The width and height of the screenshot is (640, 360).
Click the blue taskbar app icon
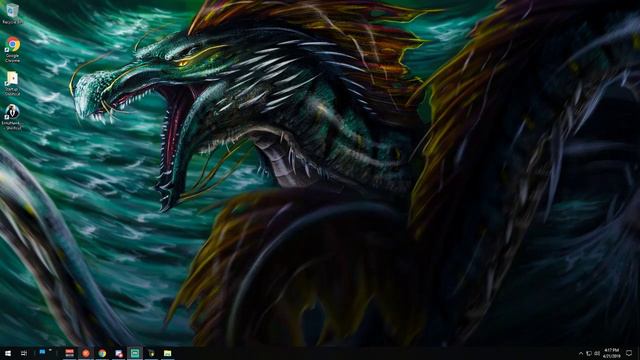coord(42,352)
